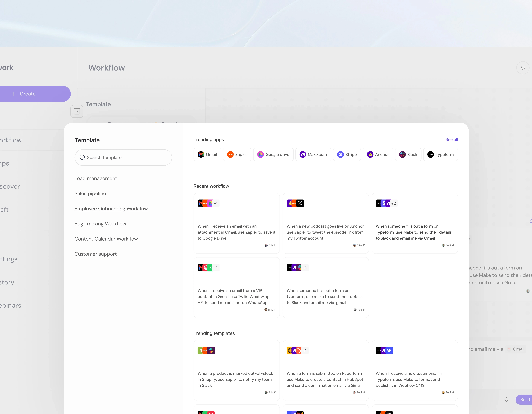532x414 pixels.
Task: Select Anchor from trending apps
Action: pos(378,155)
